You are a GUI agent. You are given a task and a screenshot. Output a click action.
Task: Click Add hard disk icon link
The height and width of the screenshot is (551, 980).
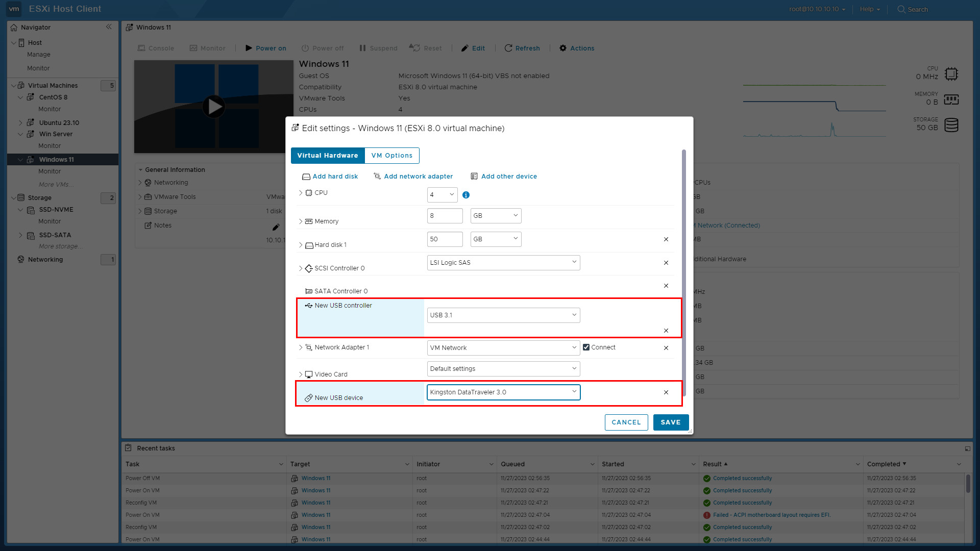click(x=306, y=177)
